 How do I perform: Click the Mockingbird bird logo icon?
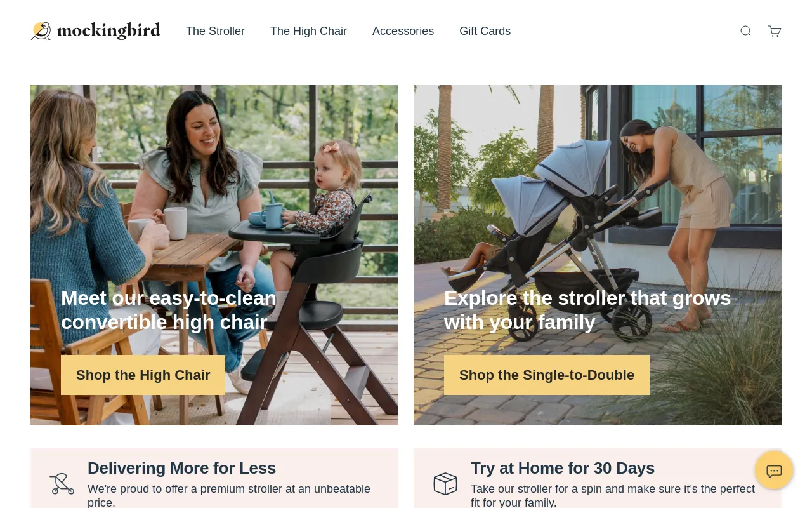coord(41,30)
